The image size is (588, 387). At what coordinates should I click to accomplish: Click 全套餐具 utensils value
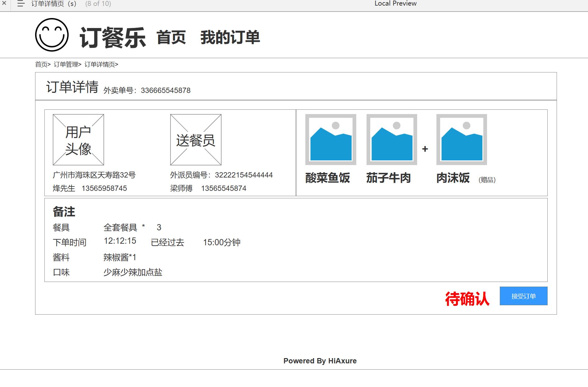pos(121,228)
